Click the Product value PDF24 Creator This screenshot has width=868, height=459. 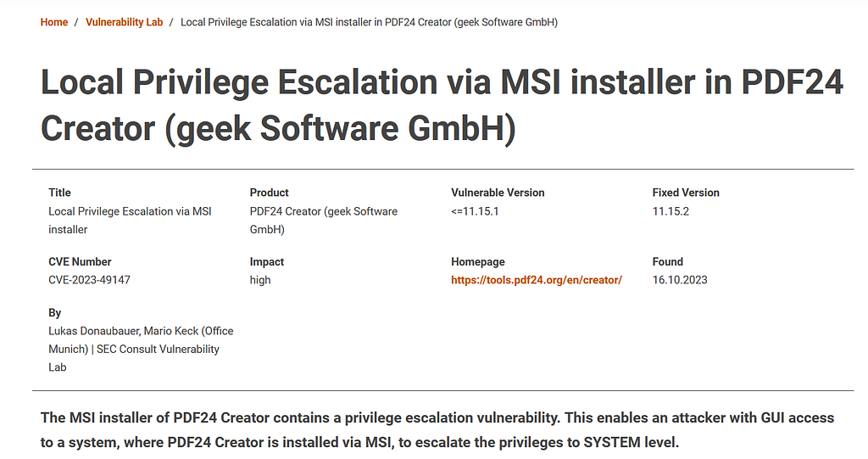point(323,220)
